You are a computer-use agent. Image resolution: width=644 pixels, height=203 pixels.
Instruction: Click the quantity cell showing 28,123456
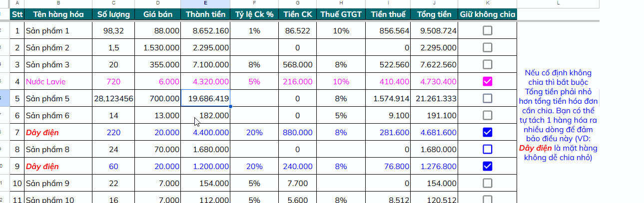point(113,99)
